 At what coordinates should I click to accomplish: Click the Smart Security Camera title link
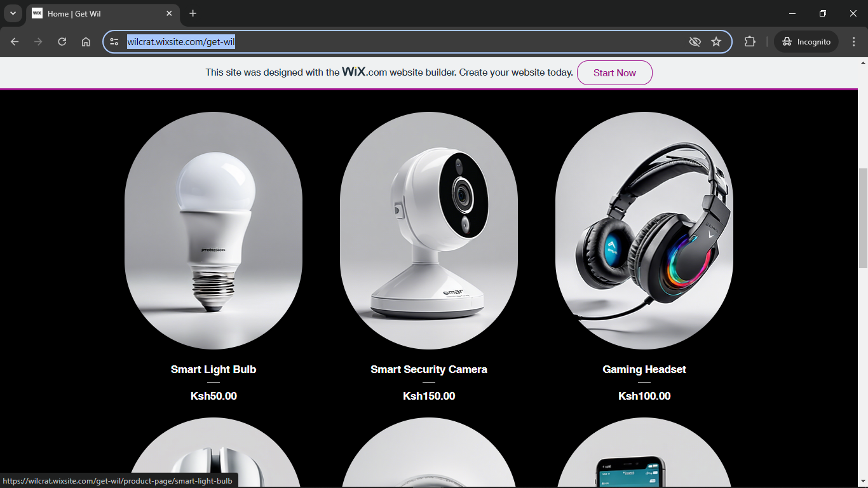tap(429, 369)
